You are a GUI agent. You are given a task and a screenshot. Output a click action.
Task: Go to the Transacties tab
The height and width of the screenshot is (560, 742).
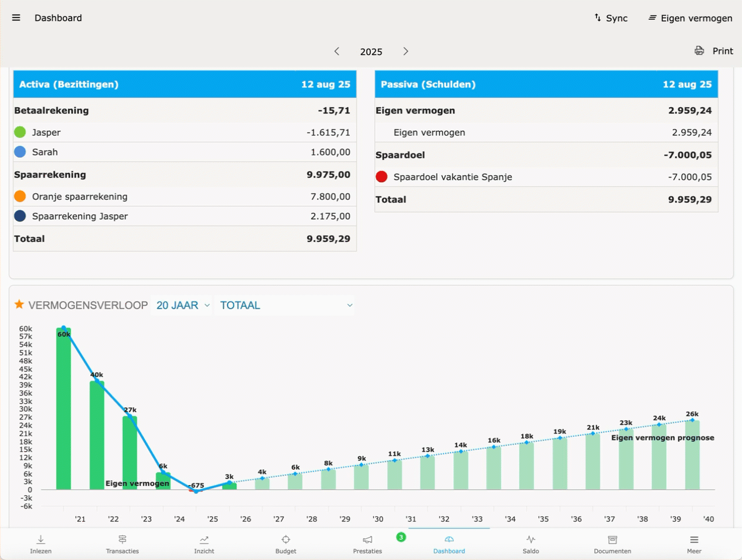pyautogui.click(x=122, y=544)
